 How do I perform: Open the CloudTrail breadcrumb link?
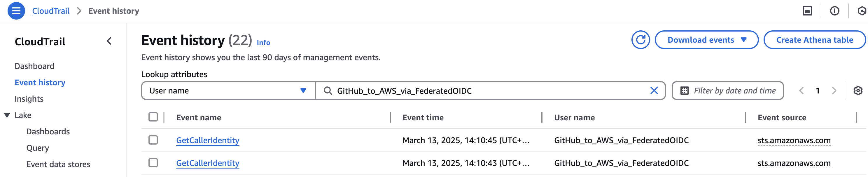pyautogui.click(x=51, y=11)
